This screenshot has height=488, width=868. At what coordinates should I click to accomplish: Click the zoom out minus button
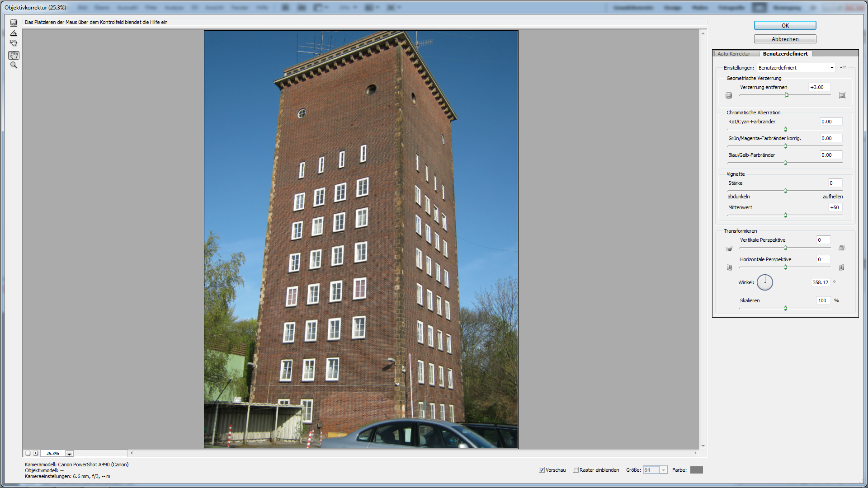(28, 453)
